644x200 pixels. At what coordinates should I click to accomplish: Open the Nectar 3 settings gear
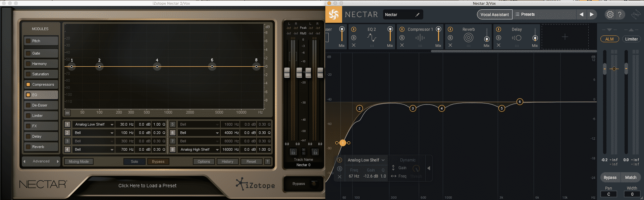pos(610,14)
